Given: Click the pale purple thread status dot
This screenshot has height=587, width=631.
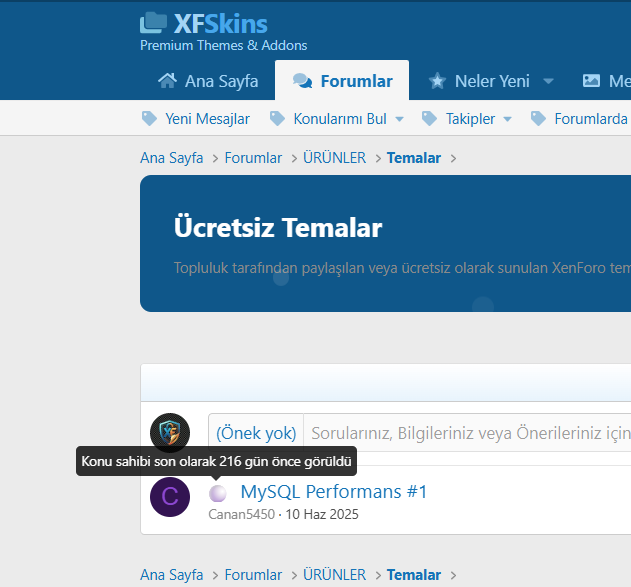Looking at the screenshot, I should [218, 493].
